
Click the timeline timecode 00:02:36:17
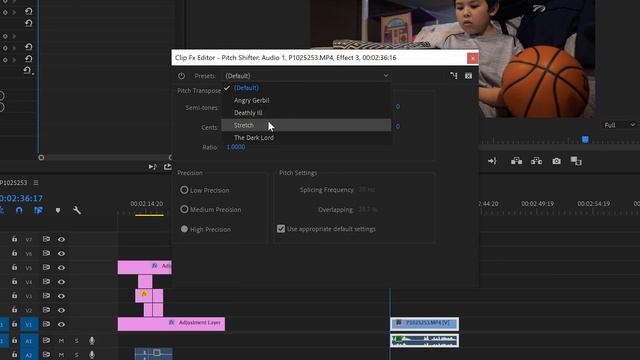21,198
